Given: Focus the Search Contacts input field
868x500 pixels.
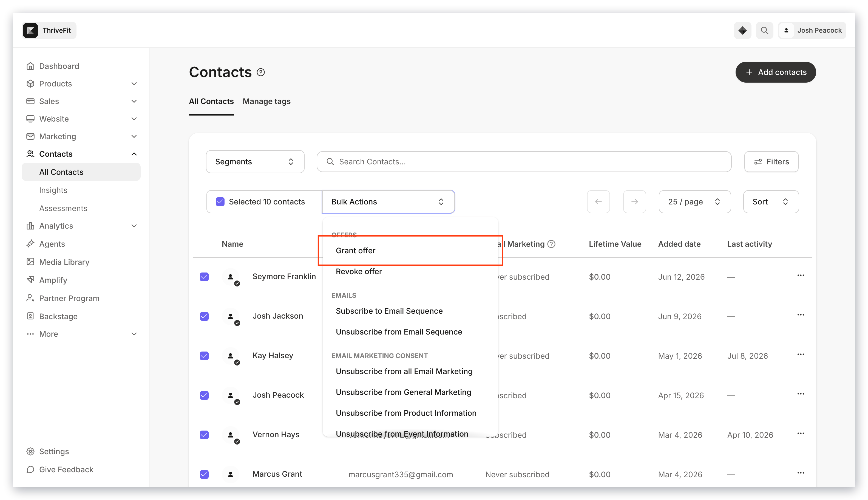Looking at the screenshot, I should click(x=524, y=162).
